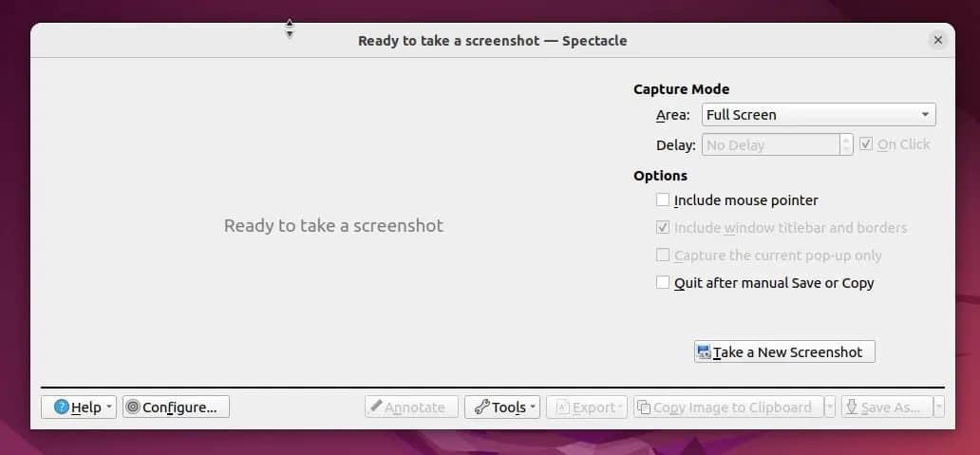Click the Take a New Screenshot icon
Screen dimensions: 980x455
click(x=704, y=352)
